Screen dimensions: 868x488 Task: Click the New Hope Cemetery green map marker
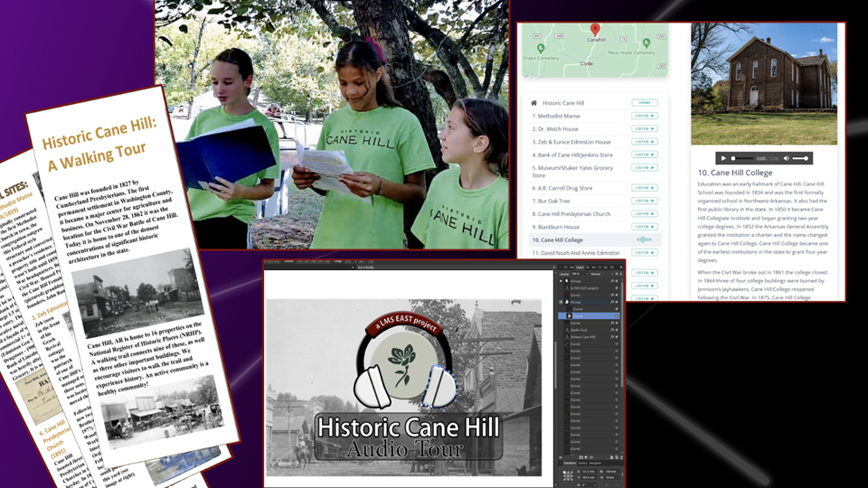point(646,43)
